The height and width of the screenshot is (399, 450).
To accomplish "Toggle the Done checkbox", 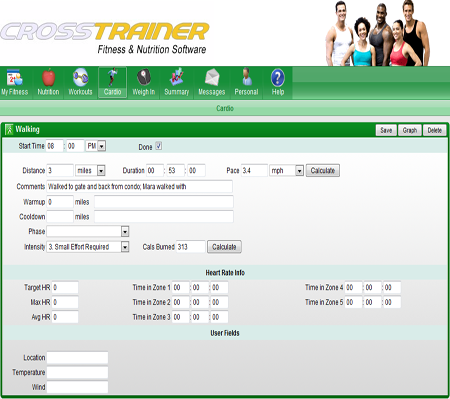I will point(159,146).
